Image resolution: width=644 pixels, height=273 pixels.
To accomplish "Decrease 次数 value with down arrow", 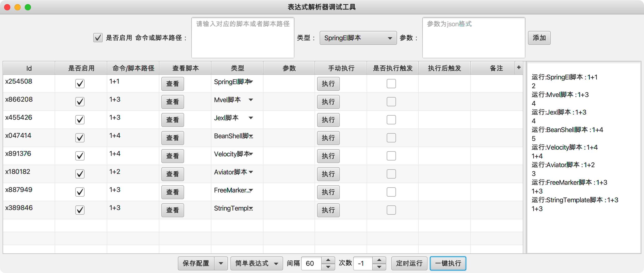I will pos(379,267).
